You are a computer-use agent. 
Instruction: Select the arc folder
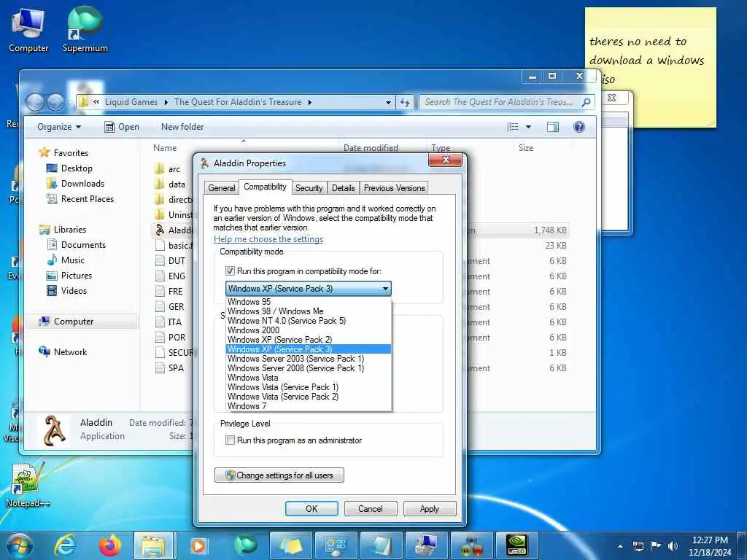(168, 169)
